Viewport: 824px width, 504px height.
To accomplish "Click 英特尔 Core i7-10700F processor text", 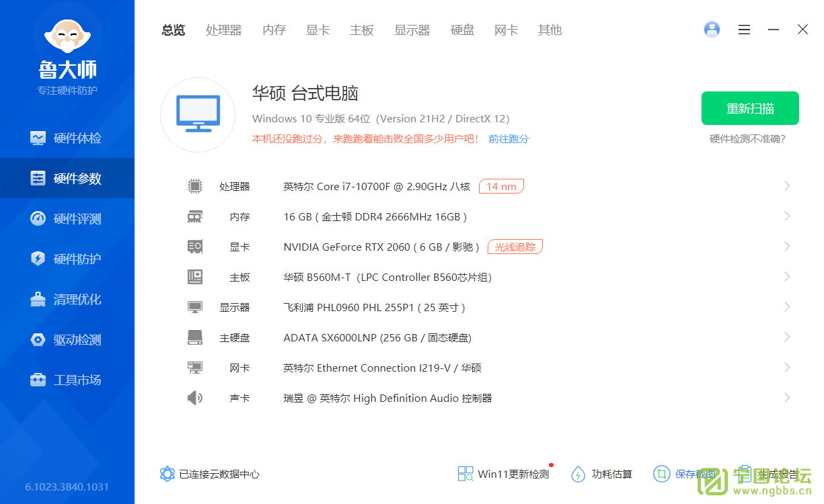I will (377, 186).
